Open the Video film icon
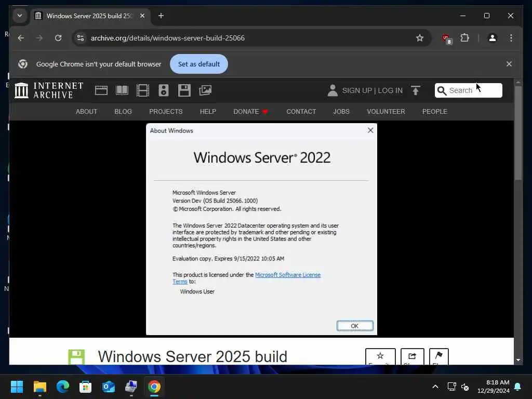This screenshot has width=532, height=399. (x=143, y=90)
